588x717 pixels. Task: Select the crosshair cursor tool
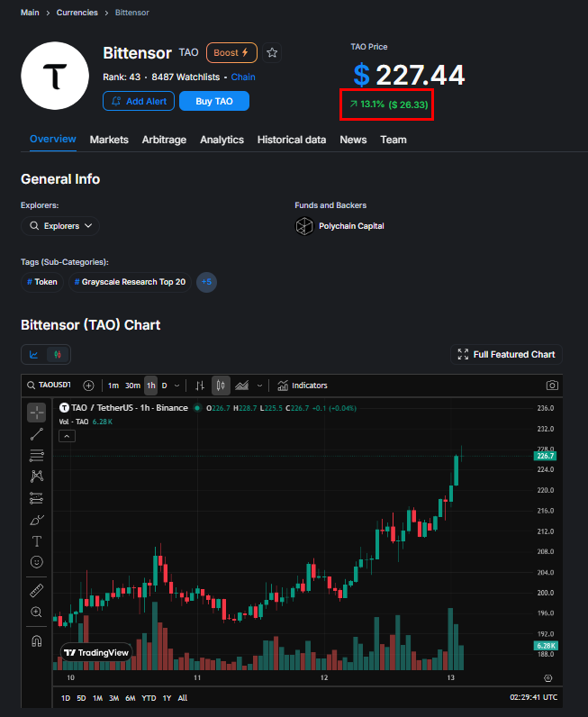click(x=37, y=413)
